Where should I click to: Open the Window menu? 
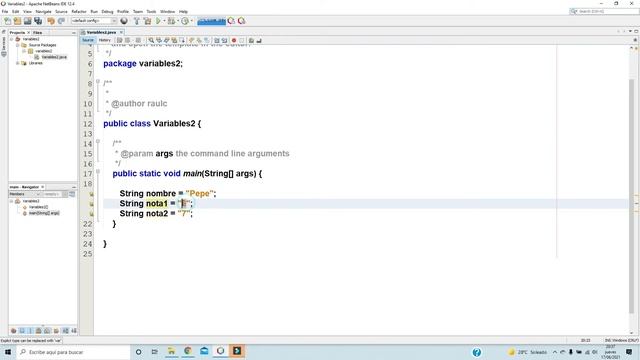[167, 11]
